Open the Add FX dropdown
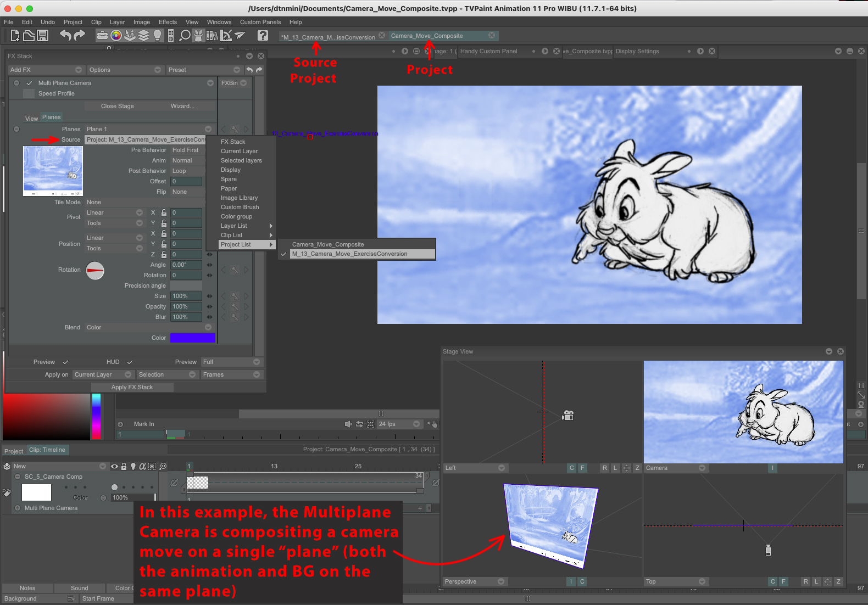This screenshot has width=868, height=605. click(46, 70)
